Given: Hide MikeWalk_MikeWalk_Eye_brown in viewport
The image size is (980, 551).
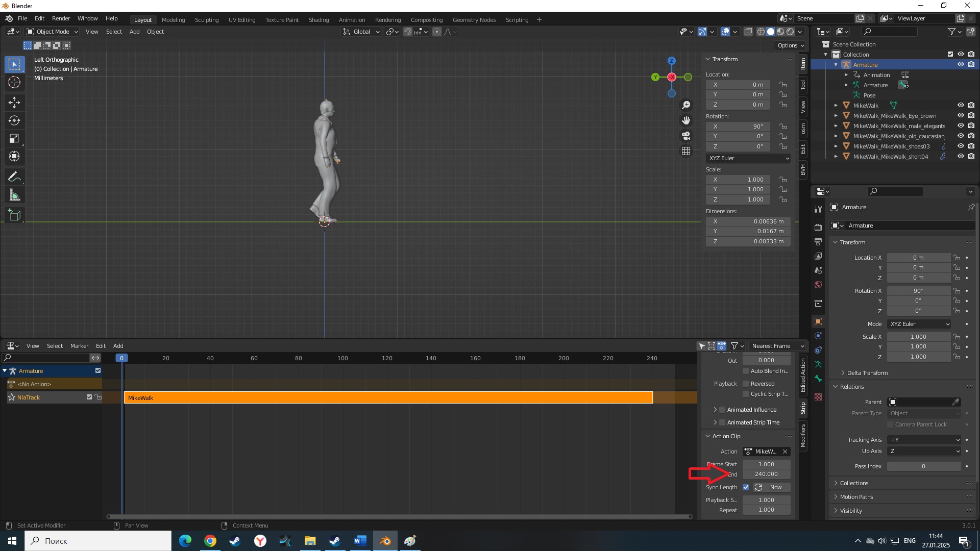Looking at the screenshot, I should [x=960, y=116].
